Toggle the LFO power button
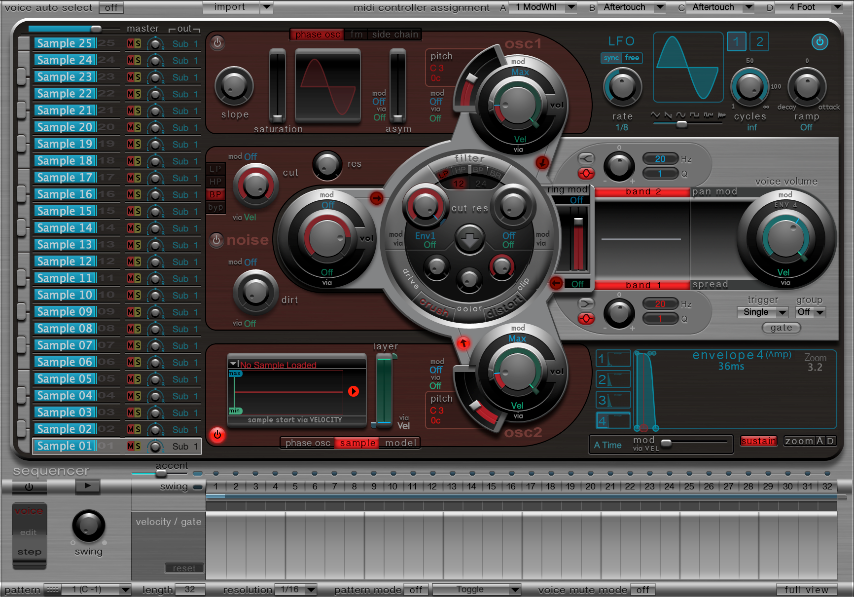The height and width of the screenshot is (597, 855). (819, 42)
